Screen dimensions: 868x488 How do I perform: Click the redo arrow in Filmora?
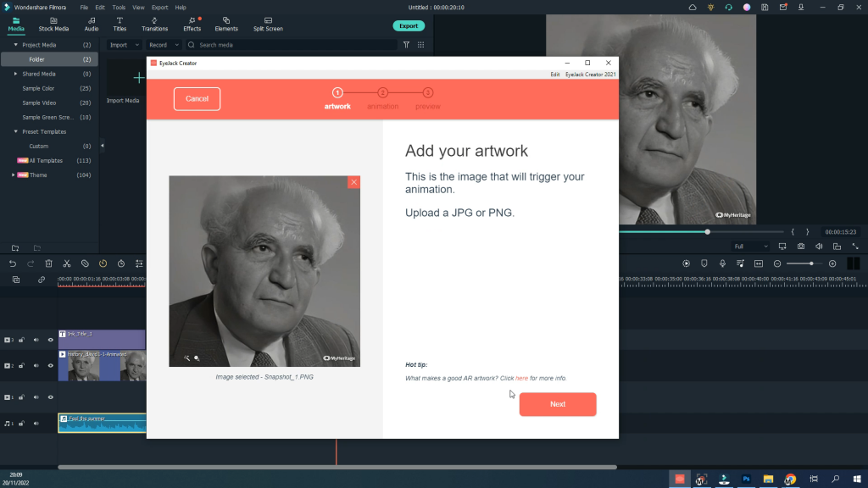coord(31,264)
